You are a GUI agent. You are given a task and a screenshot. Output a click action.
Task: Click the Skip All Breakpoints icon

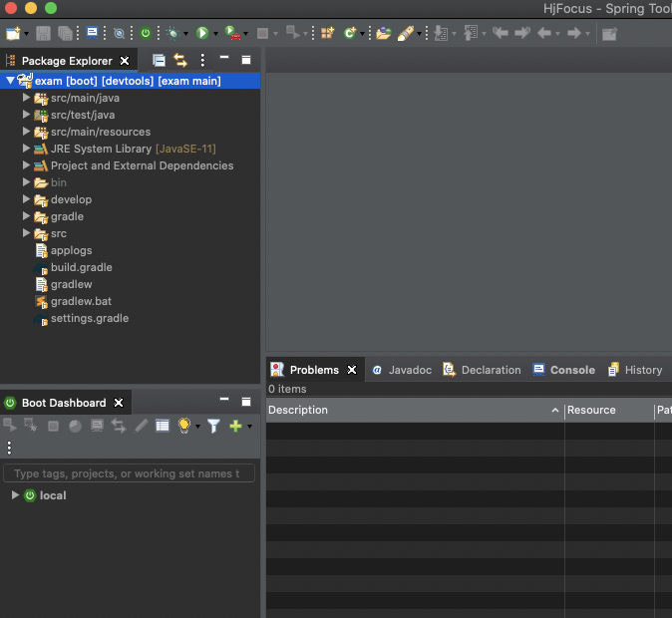[x=119, y=33]
